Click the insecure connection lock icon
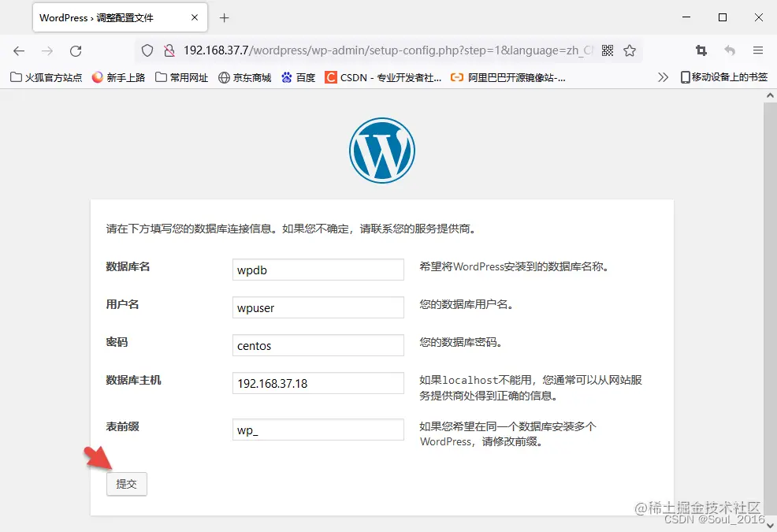 click(x=169, y=50)
